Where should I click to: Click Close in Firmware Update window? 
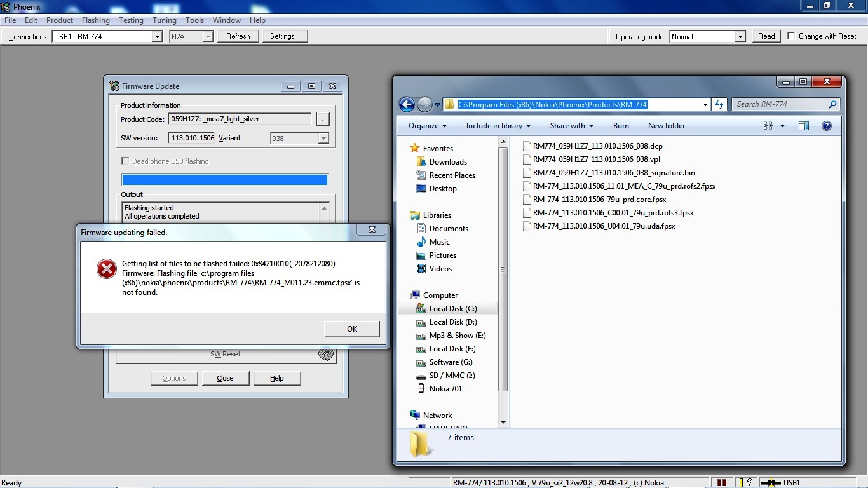click(225, 378)
